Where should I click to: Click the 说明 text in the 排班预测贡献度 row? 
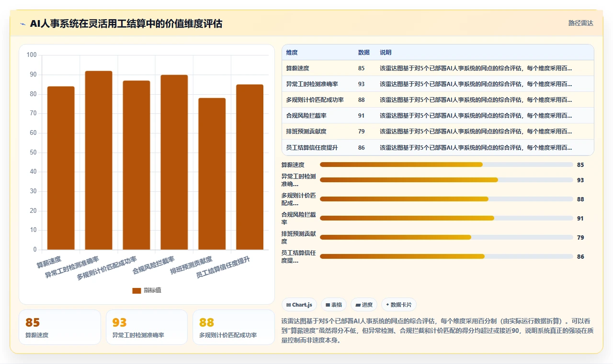(476, 131)
